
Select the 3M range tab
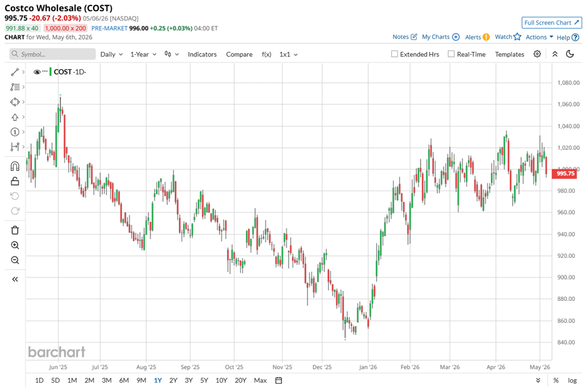[x=107, y=380]
